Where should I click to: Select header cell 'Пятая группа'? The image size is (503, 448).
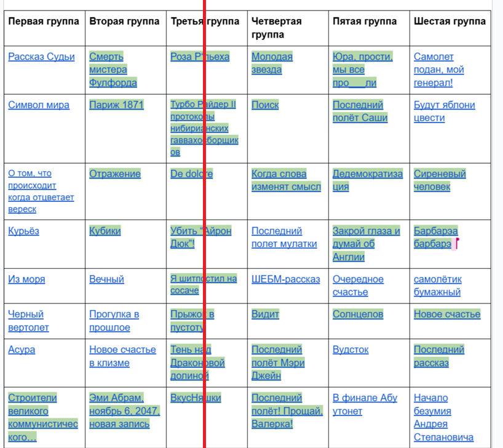(369, 28)
